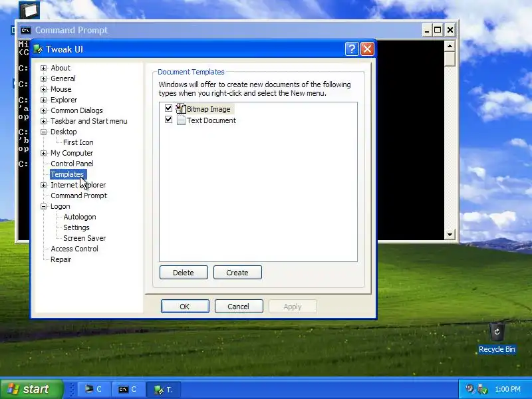532x399 pixels.
Task: Open the Start menu
Action: tap(31, 389)
